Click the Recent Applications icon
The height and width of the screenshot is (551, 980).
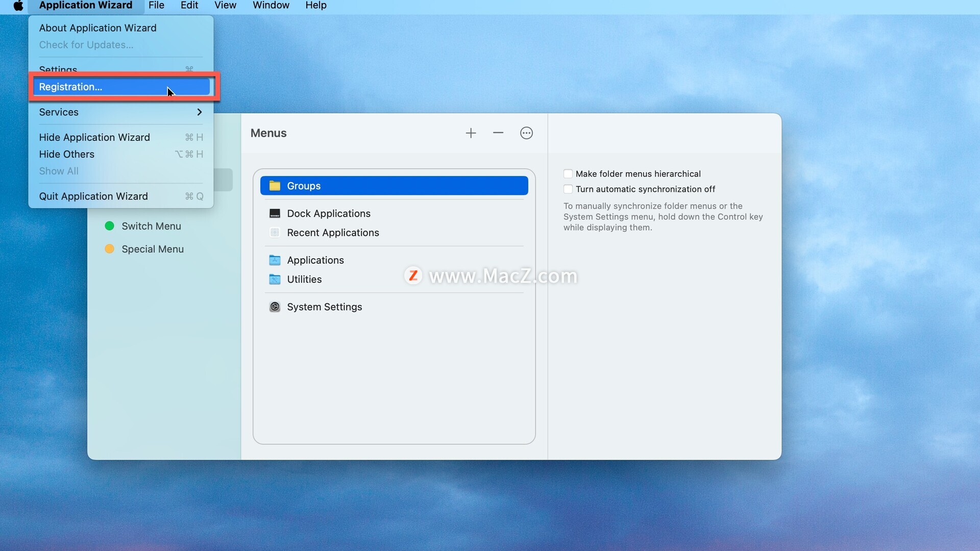point(275,233)
